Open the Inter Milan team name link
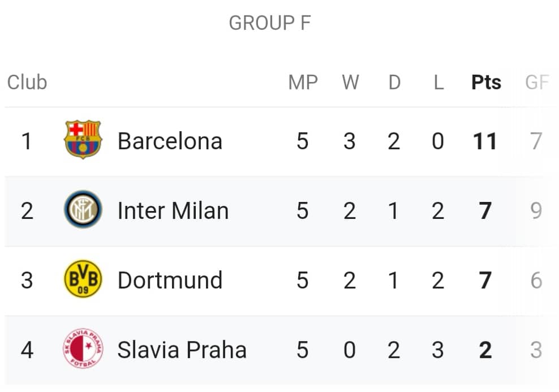The height and width of the screenshot is (392, 559). [x=173, y=210]
